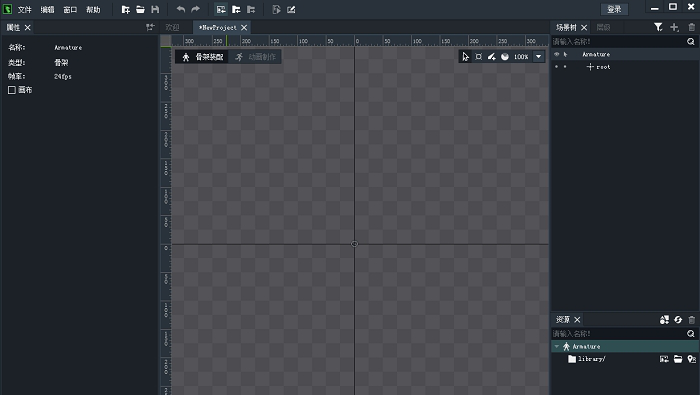Open the 100% zoom dropdown arrow
700x410 pixels.
(x=539, y=57)
